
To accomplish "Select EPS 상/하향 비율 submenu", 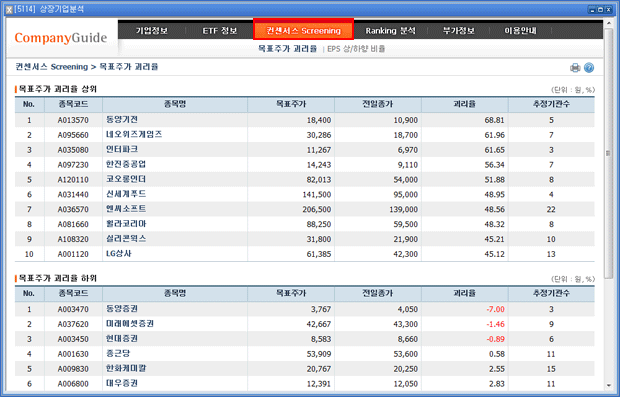I will coord(356,49).
